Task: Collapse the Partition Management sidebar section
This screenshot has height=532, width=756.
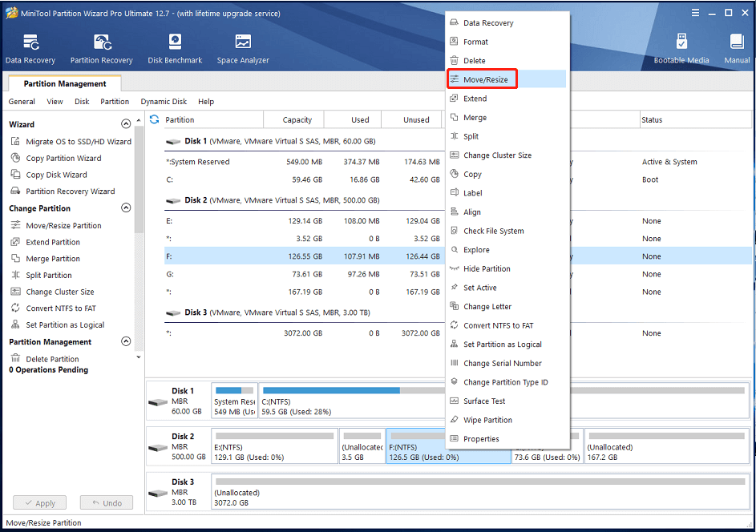Action: point(126,341)
